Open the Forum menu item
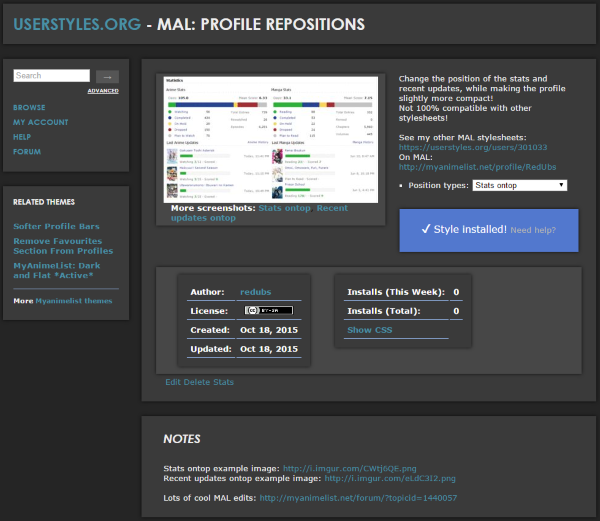The height and width of the screenshot is (521, 600). click(27, 151)
